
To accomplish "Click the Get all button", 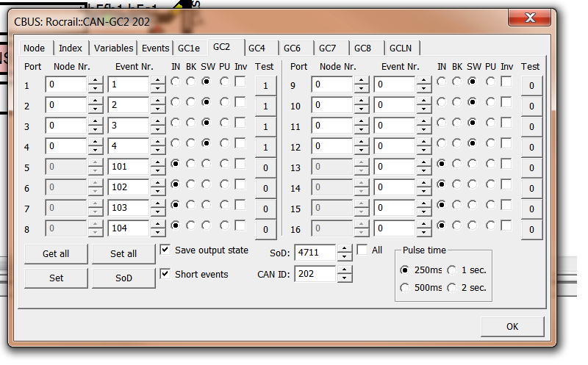I will pos(56,254).
